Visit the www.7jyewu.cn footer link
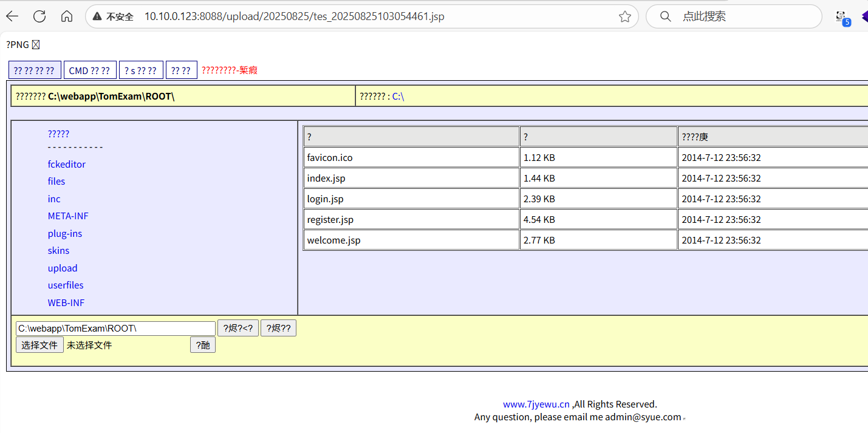Viewport: 868px width, 433px height. click(x=536, y=404)
